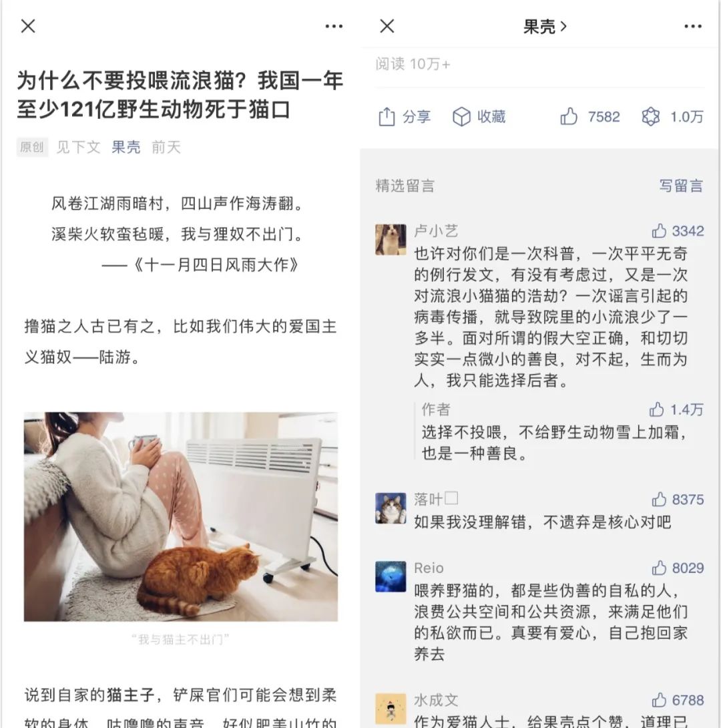Like 卢小艺's comment with 3342 likes
721x728 pixels.
pos(659,230)
